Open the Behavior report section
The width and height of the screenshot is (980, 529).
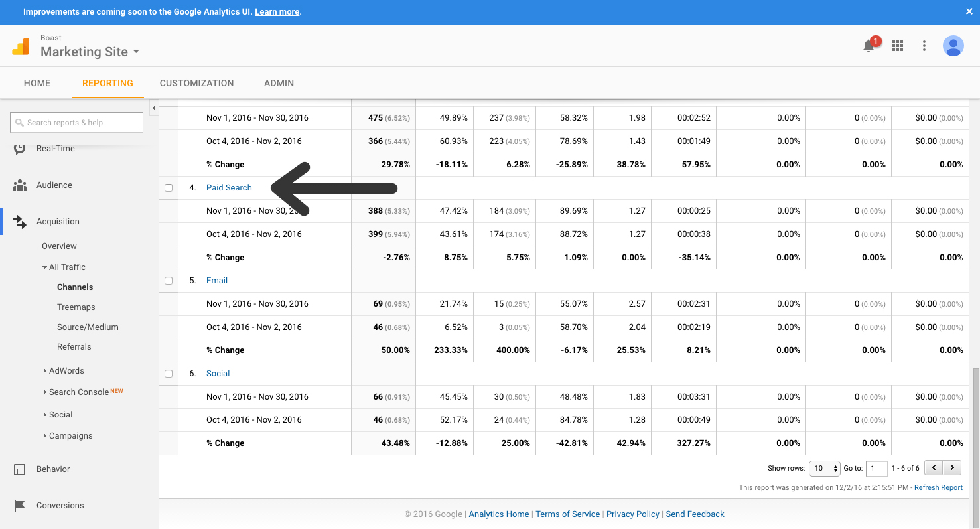(51, 469)
